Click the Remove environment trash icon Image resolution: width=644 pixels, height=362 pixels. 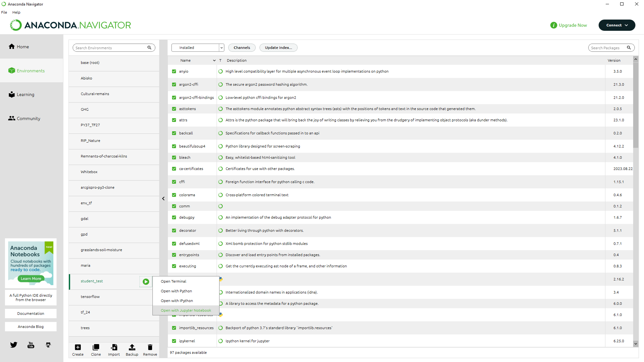(150, 347)
